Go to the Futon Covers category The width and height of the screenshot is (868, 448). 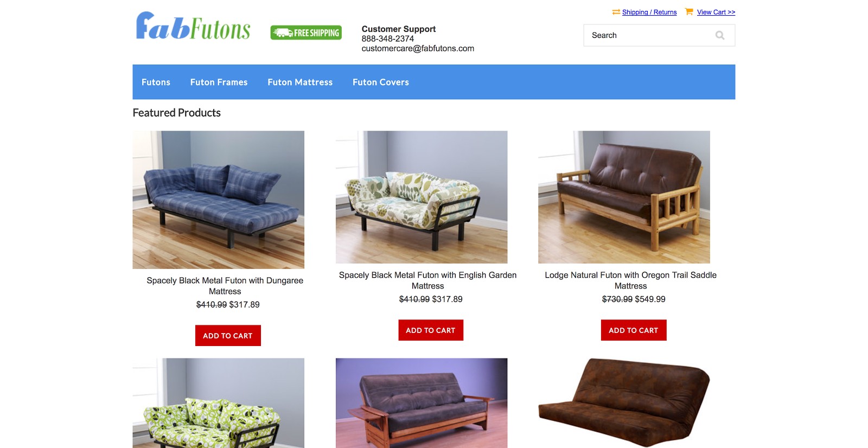point(381,82)
